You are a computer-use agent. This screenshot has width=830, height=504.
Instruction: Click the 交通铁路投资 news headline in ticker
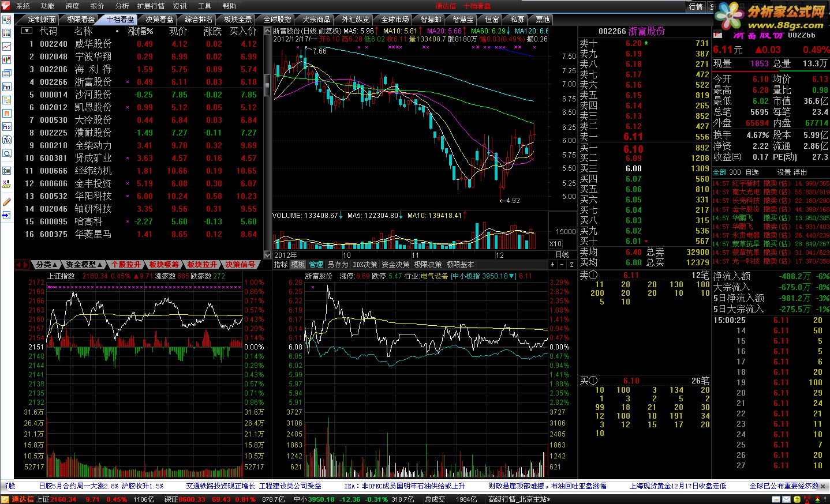click(254, 486)
